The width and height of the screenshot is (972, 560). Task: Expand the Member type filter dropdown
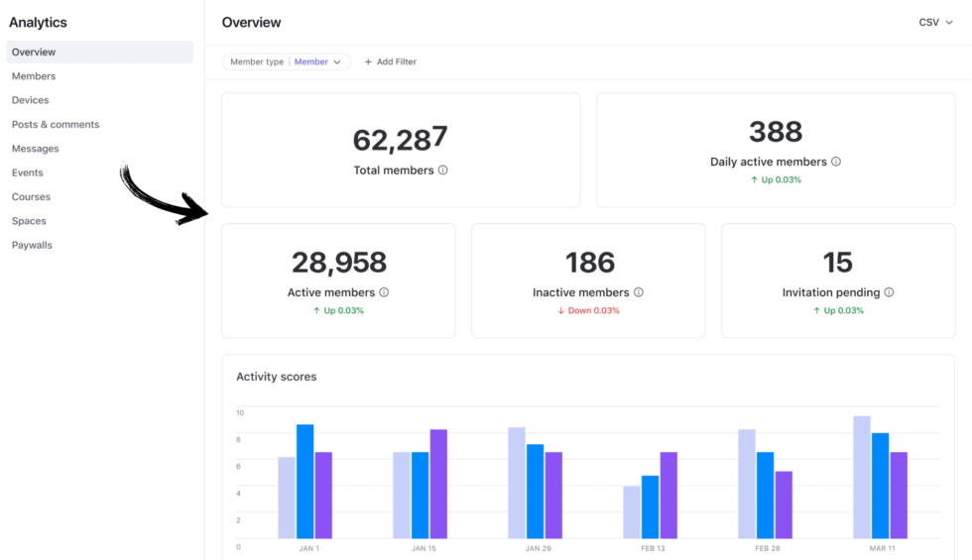coord(337,62)
